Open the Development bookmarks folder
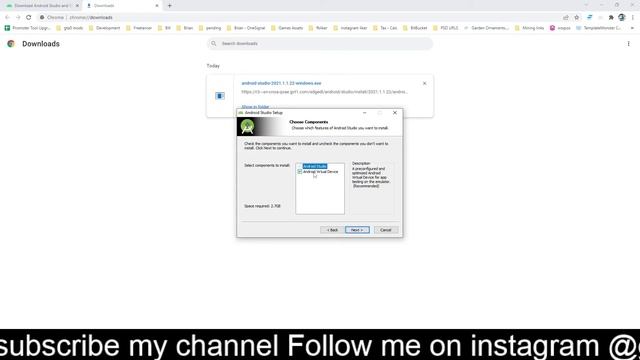The image size is (640, 360). (x=104, y=28)
